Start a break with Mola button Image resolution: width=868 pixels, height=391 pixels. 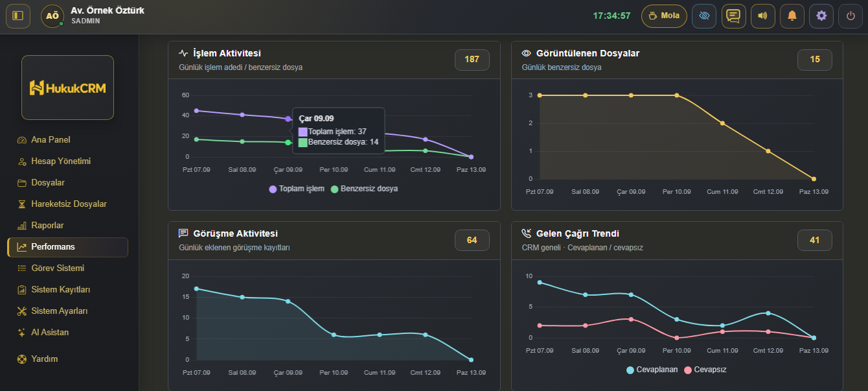[664, 16]
